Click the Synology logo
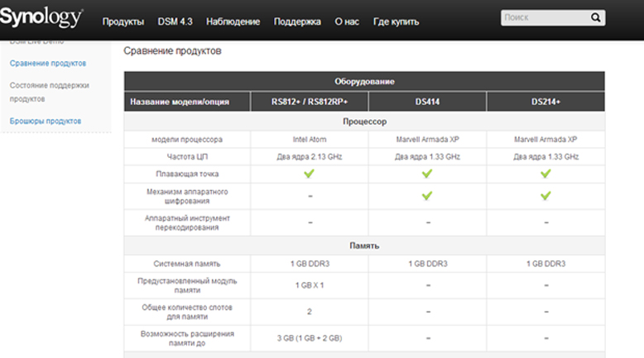644x358 pixels. pos(41,17)
